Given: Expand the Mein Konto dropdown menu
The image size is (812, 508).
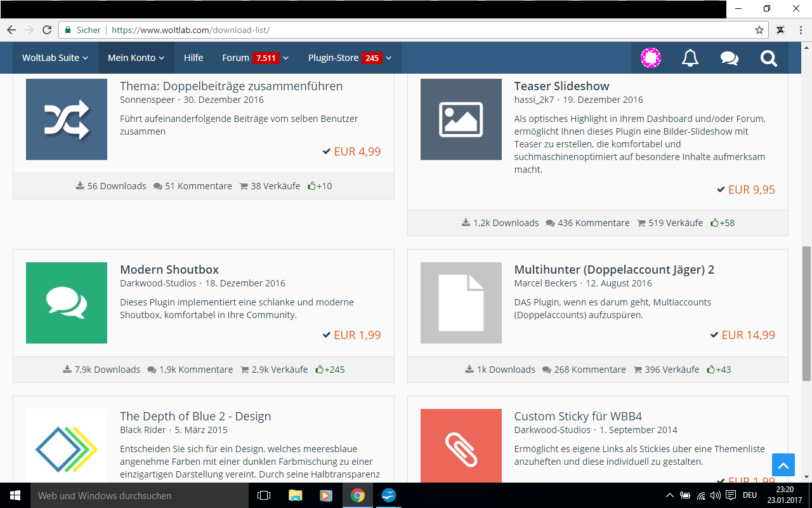Looking at the screenshot, I should tap(136, 58).
